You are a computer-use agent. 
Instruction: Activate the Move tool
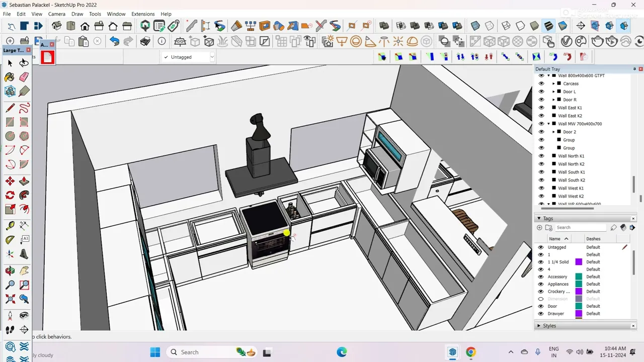click(x=10, y=181)
